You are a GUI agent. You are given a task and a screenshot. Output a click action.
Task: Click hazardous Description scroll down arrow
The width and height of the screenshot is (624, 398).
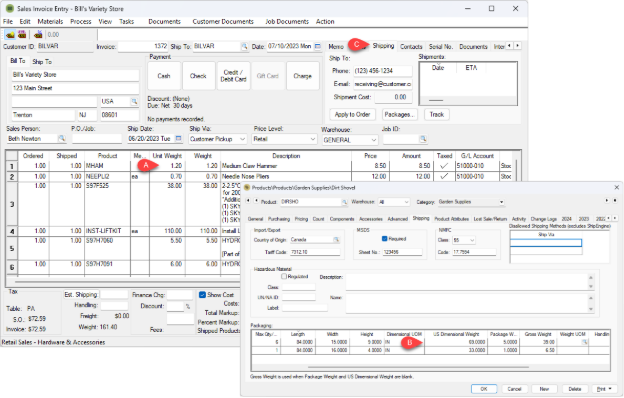[x=591, y=287]
